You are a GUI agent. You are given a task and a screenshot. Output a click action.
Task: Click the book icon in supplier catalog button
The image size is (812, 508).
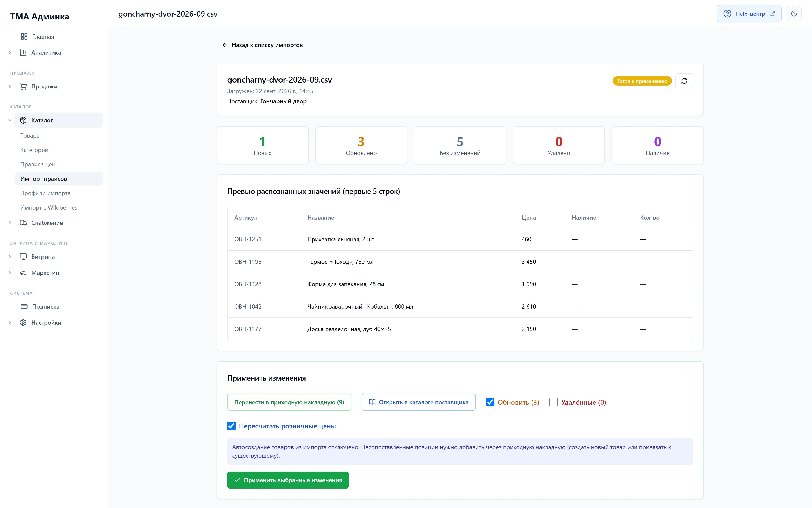click(x=372, y=402)
